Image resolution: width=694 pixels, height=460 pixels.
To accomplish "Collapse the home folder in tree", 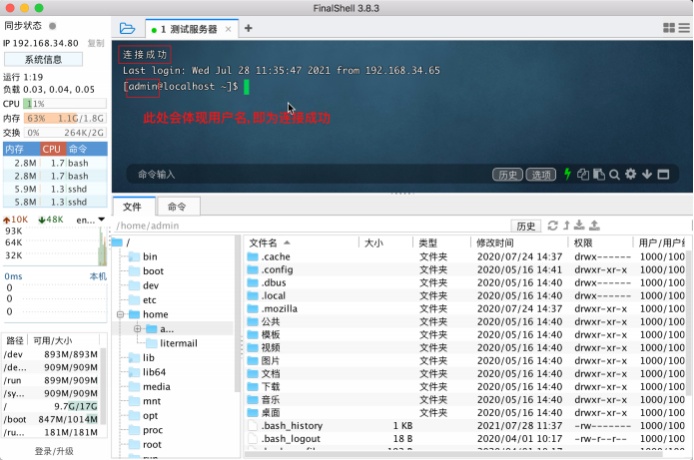I will (x=120, y=314).
